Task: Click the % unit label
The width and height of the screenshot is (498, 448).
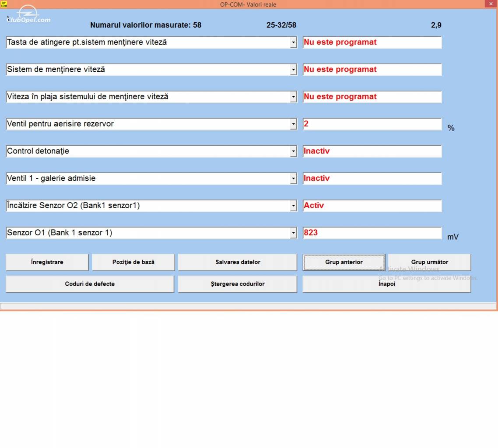Action: [451, 128]
